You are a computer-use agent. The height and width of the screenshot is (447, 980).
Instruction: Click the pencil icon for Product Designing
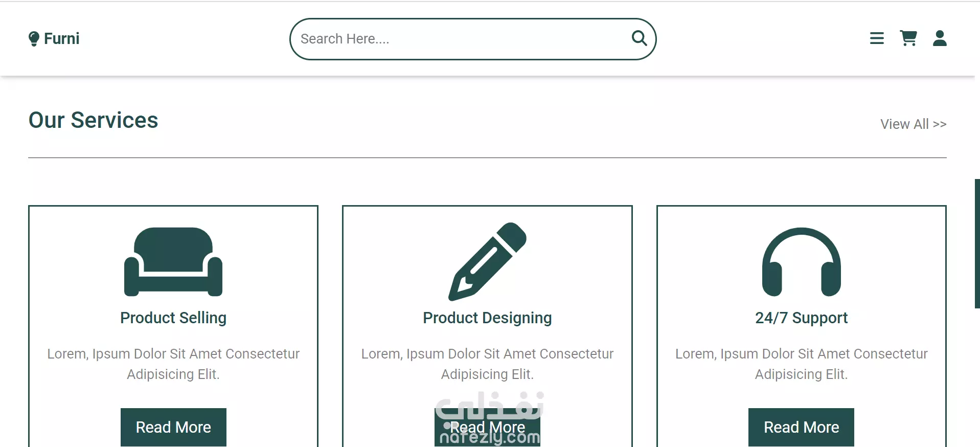(487, 261)
